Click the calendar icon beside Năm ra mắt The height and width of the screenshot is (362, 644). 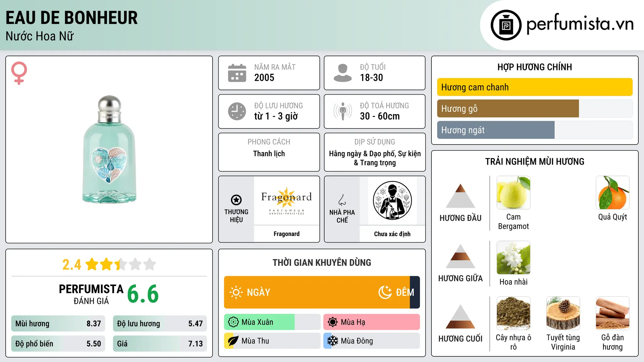pyautogui.click(x=237, y=73)
